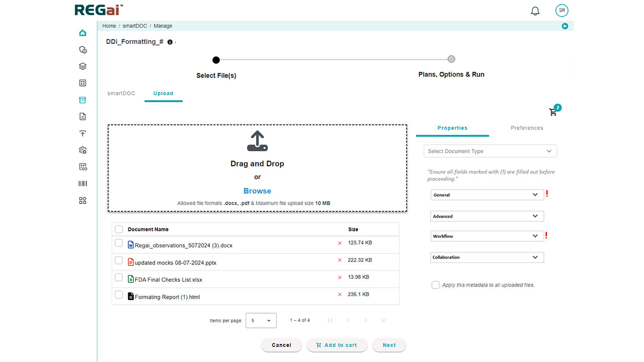Remove Regai_observations file with red X
This screenshot has height=362, width=644.
point(340,243)
